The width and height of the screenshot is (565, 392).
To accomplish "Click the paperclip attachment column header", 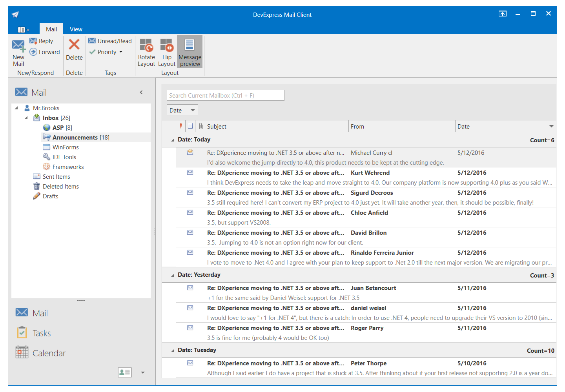I will (200, 126).
